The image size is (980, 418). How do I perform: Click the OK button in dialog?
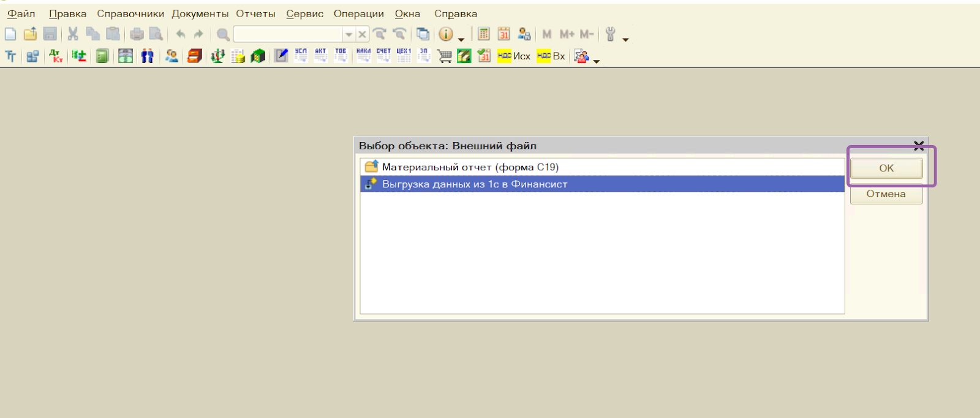(x=886, y=168)
